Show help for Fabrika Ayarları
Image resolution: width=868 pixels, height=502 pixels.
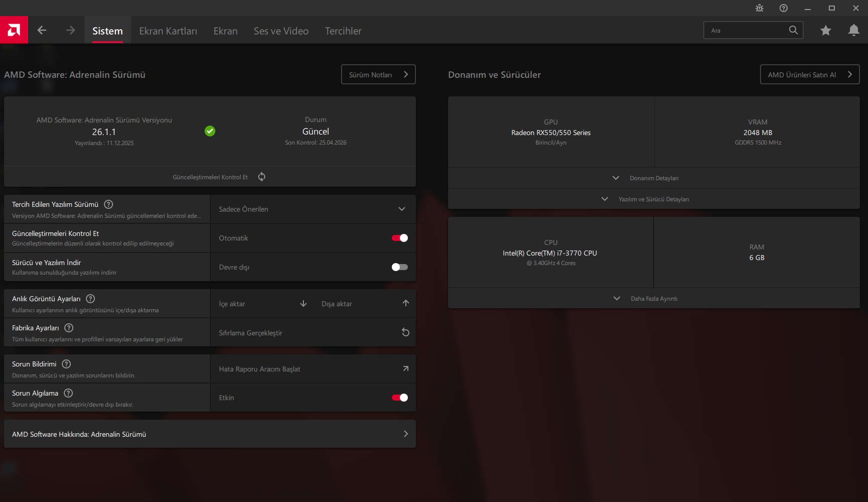click(69, 328)
